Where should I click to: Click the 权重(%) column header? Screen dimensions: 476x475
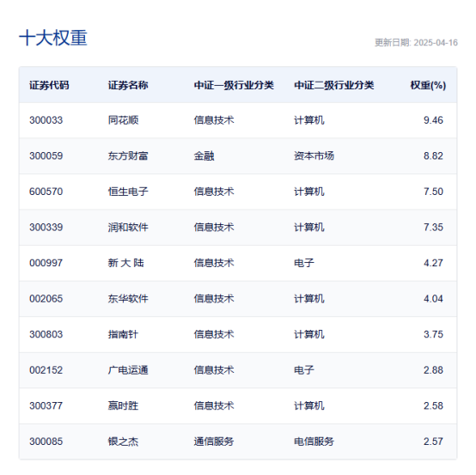pos(428,85)
